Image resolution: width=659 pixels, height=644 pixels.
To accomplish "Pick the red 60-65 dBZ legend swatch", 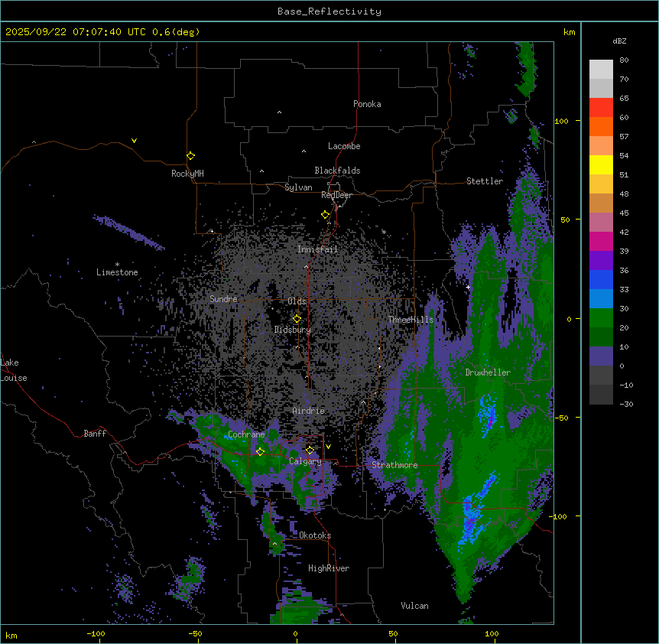I will coord(601,107).
